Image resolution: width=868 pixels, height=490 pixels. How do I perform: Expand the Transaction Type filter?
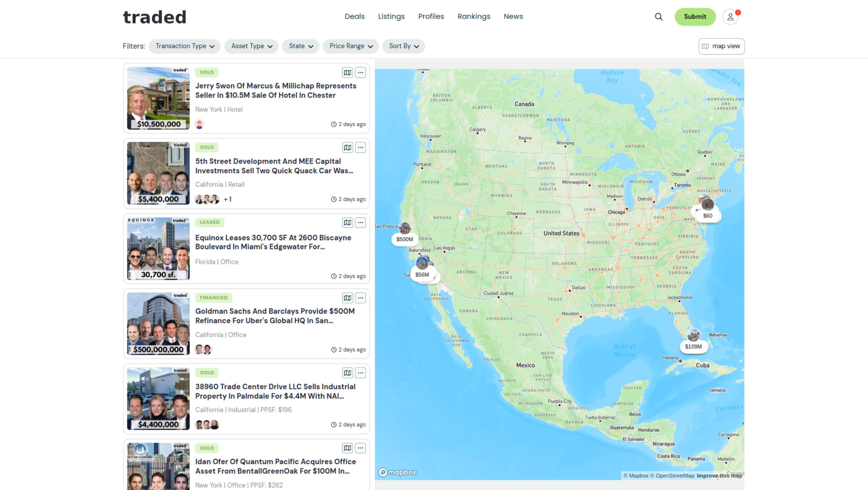185,46
